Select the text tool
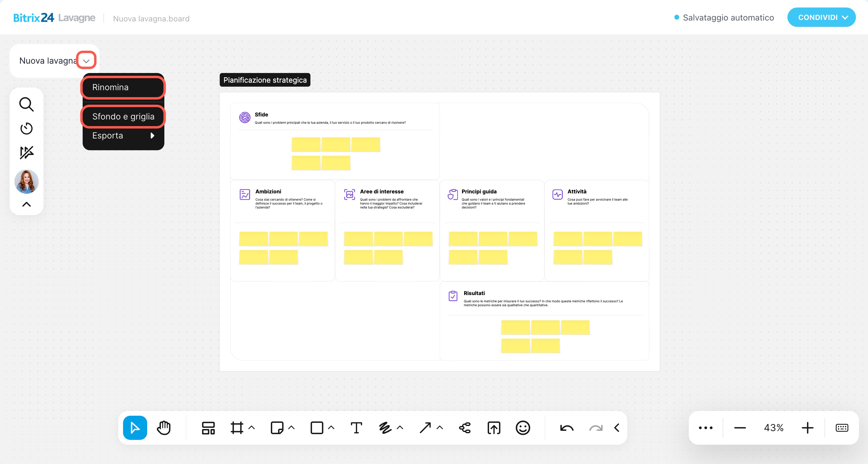 (x=356, y=428)
